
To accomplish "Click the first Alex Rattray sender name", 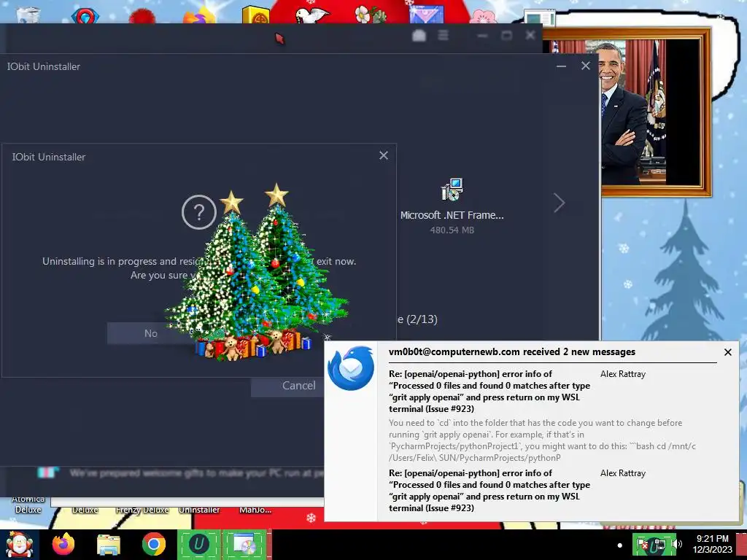I will pos(623,374).
